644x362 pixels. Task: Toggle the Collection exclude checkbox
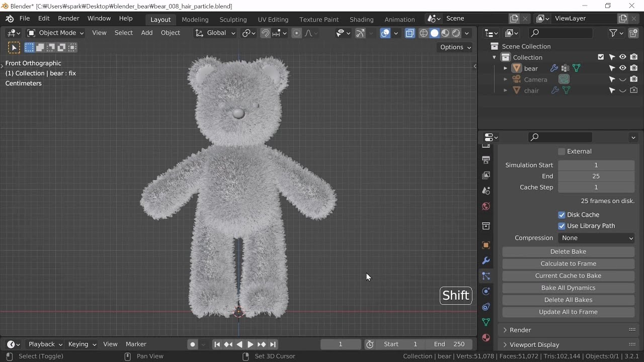[x=601, y=57]
